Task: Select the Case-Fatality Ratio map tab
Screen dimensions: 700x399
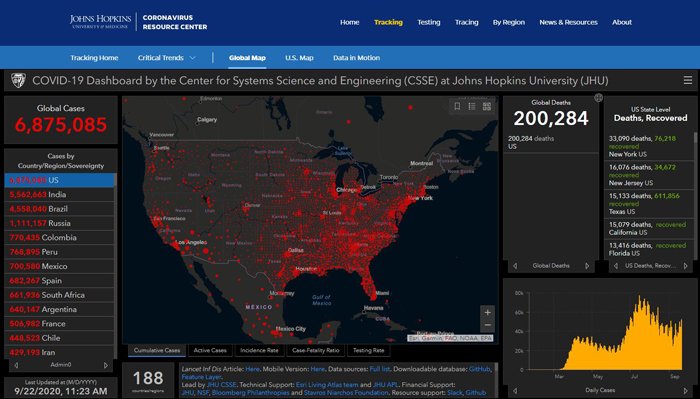Action: click(x=316, y=351)
